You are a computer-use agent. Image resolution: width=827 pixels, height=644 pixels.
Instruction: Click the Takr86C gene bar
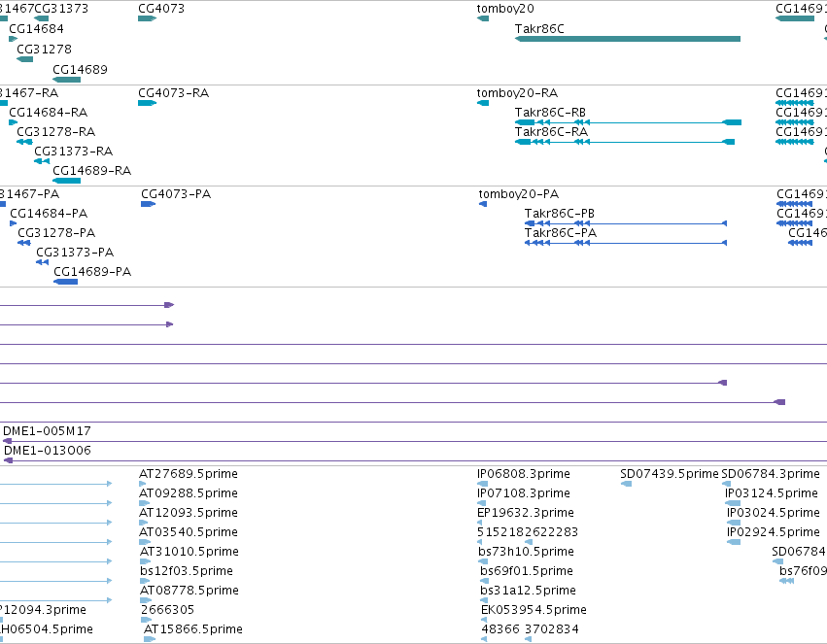pyautogui.click(x=628, y=39)
